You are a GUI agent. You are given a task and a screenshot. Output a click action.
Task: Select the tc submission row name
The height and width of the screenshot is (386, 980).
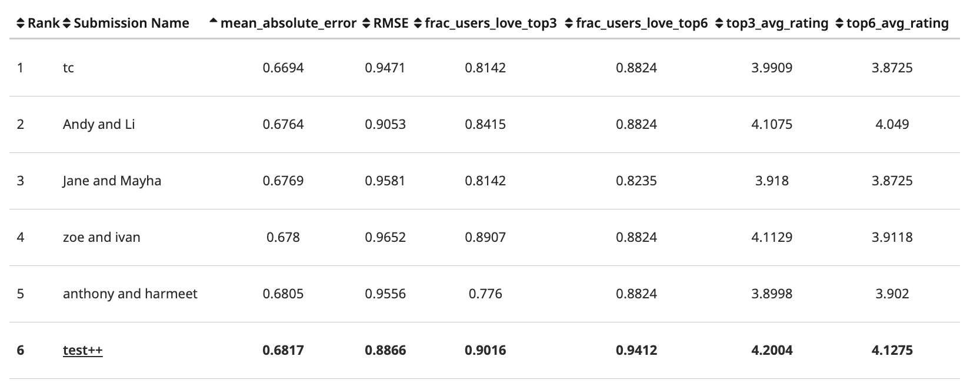pos(68,68)
